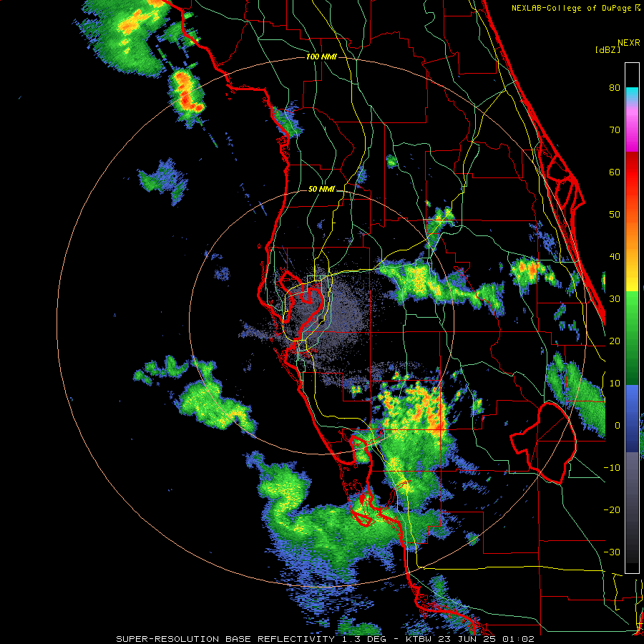Select the 10 value on dBZ scale

pyautogui.click(x=615, y=384)
